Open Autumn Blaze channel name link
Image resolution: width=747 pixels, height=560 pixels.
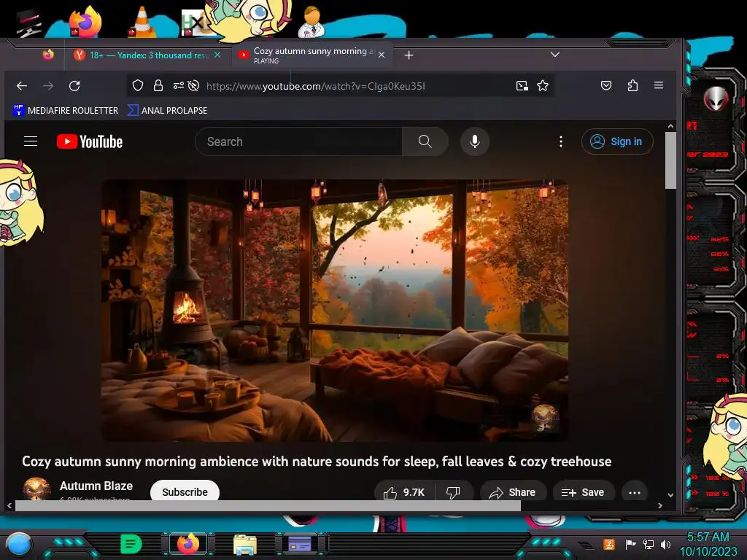pos(96,486)
